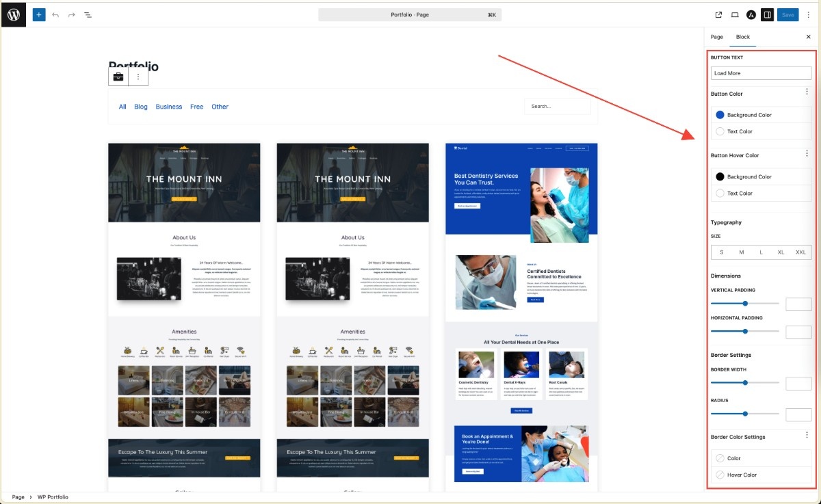The height and width of the screenshot is (504, 821).
Task: Open Border Color Settings options menu
Action: pos(807,435)
